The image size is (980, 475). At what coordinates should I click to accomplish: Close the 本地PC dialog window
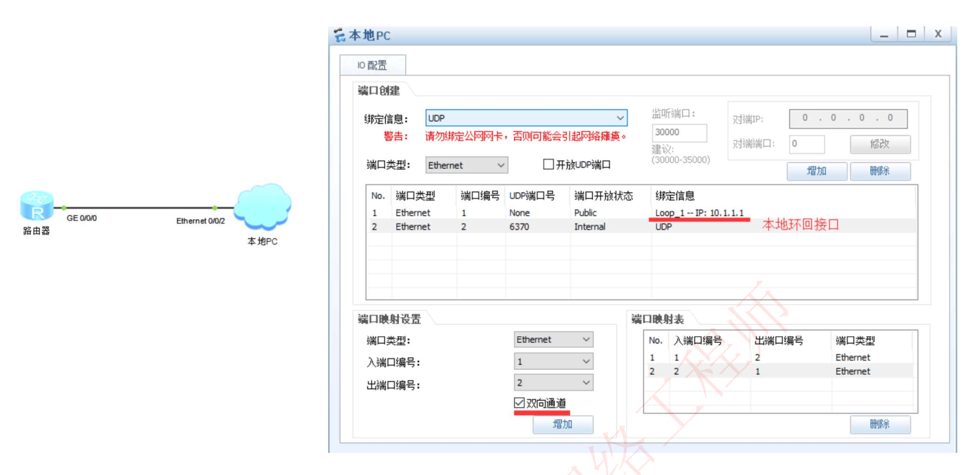point(938,34)
